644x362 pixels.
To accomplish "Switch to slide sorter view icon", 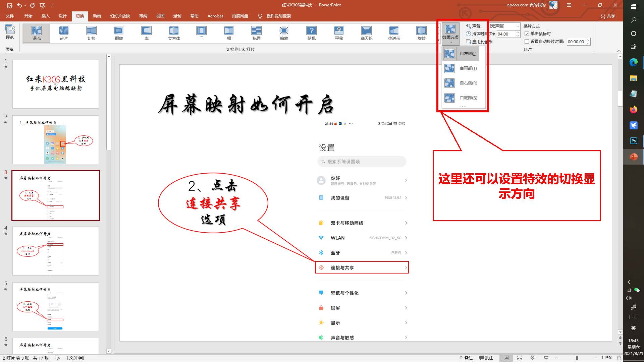I will [x=520, y=358].
